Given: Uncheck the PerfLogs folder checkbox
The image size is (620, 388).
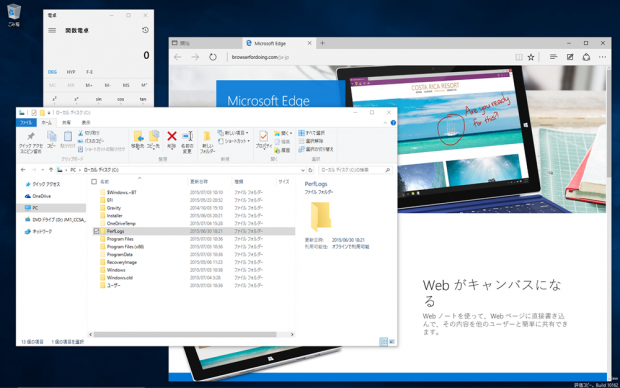Looking at the screenshot, I should (x=96, y=231).
